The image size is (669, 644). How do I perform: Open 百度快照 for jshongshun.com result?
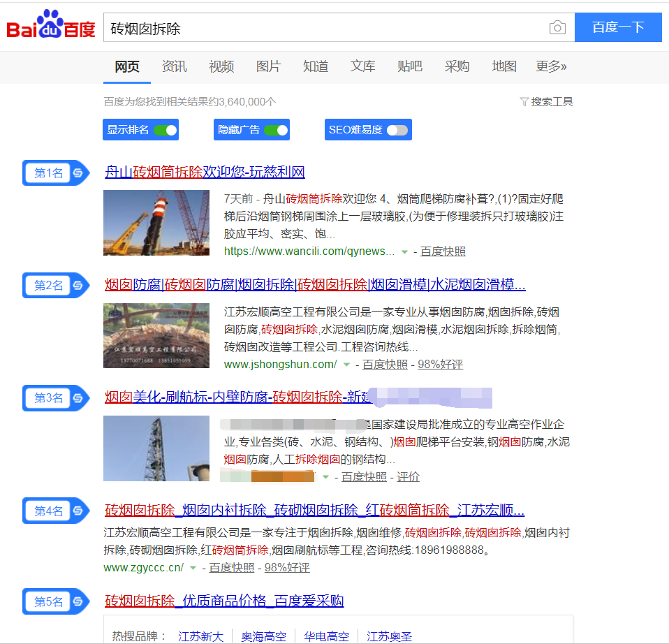tap(385, 365)
